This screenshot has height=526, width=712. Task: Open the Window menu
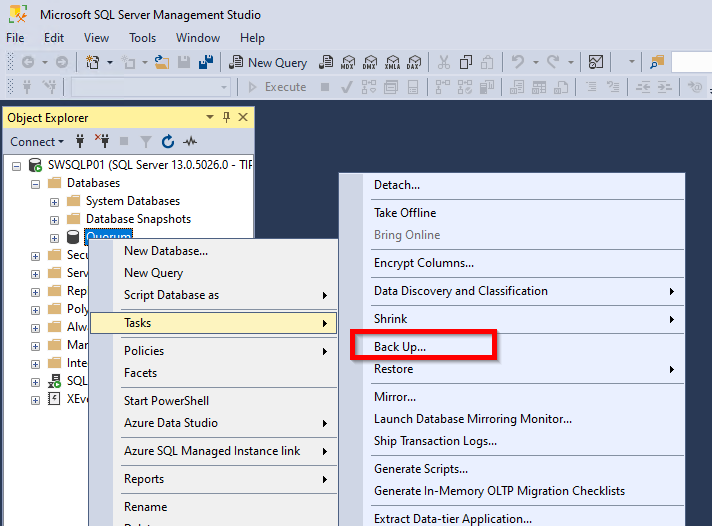(x=198, y=38)
